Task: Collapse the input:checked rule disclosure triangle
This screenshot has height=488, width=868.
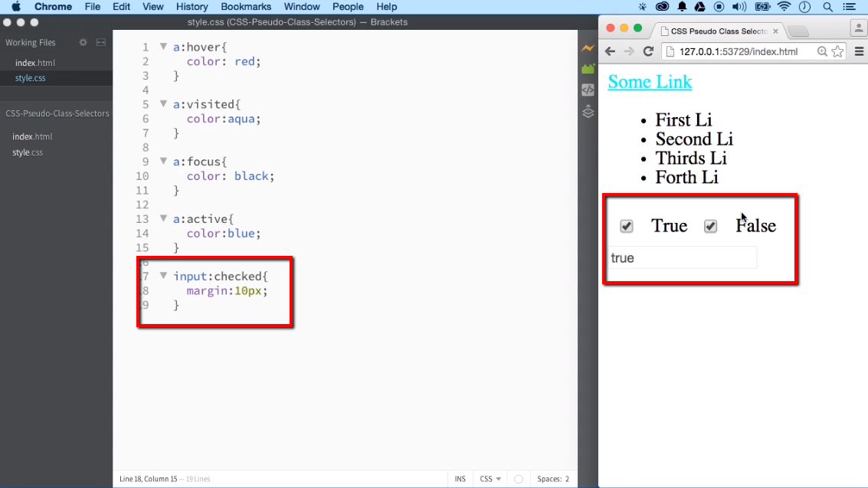Action: (163, 276)
